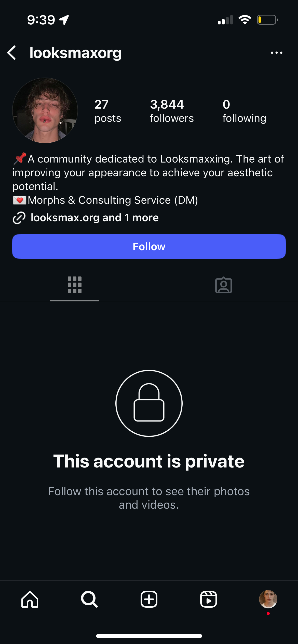Go to the Home feed
The height and width of the screenshot is (644, 298).
click(30, 599)
